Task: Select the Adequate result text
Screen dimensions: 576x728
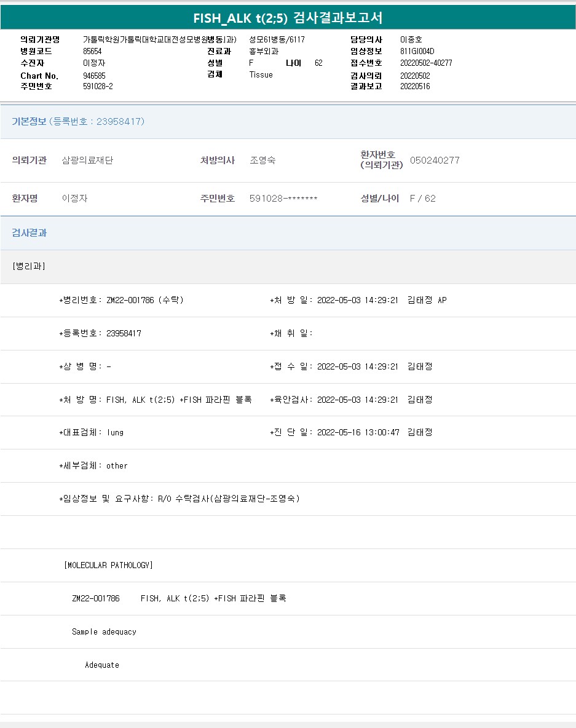Action: pyautogui.click(x=102, y=665)
